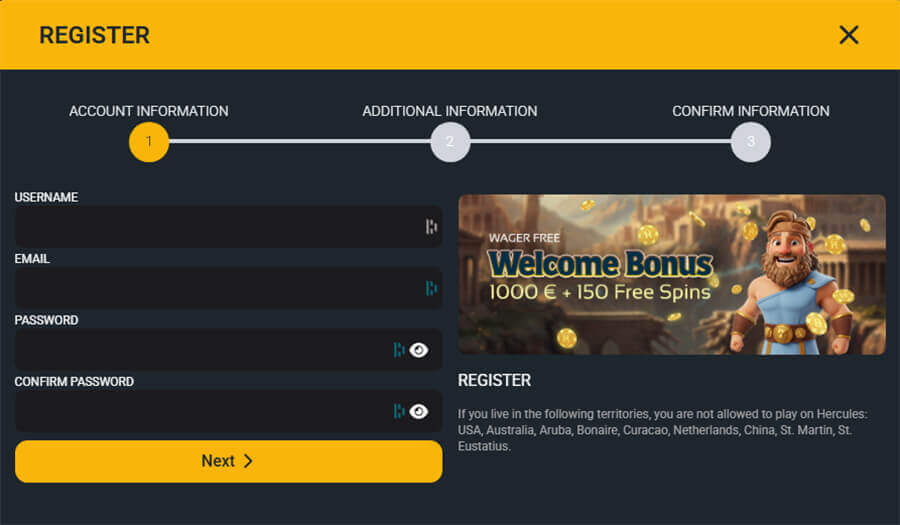Image resolution: width=900 pixels, height=525 pixels.
Task: Click the password manager icon in Password field
Action: tap(399, 349)
